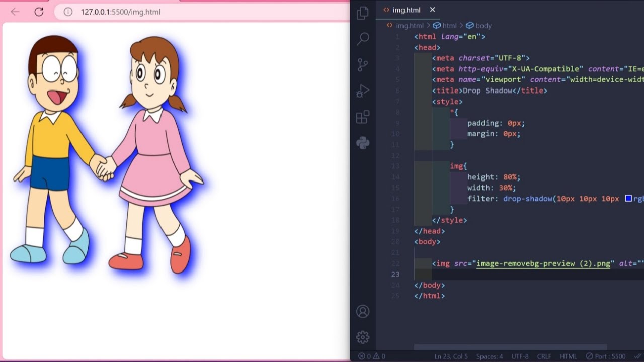
Task: Reload the browser page
Action: (39, 12)
